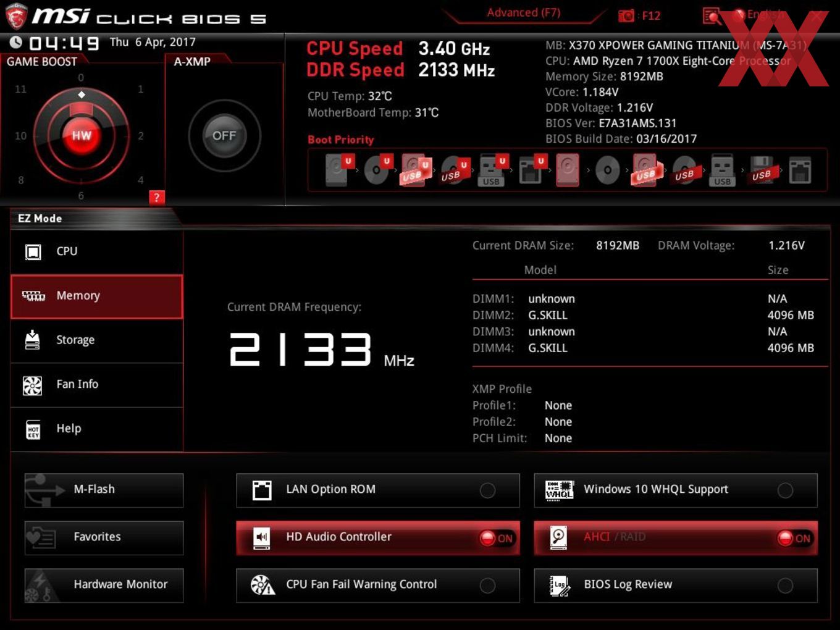Image resolution: width=840 pixels, height=630 pixels.
Task: Click the Current DRAM Size 8192MB value
Action: (x=618, y=246)
